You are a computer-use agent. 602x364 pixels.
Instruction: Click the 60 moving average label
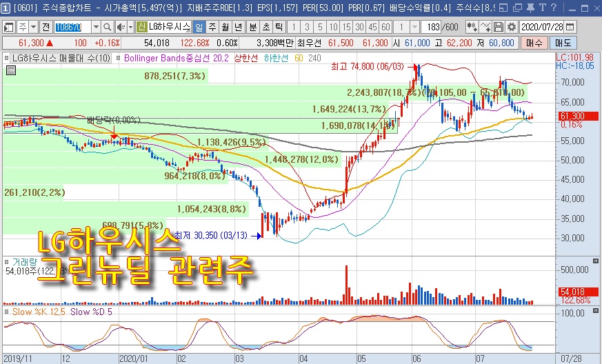pyautogui.click(x=299, y=59)
